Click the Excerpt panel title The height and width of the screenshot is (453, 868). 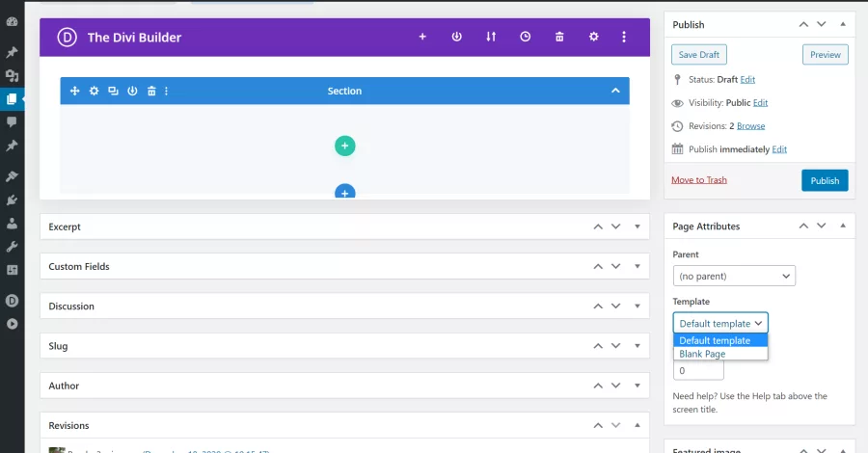tap(65, 226)
